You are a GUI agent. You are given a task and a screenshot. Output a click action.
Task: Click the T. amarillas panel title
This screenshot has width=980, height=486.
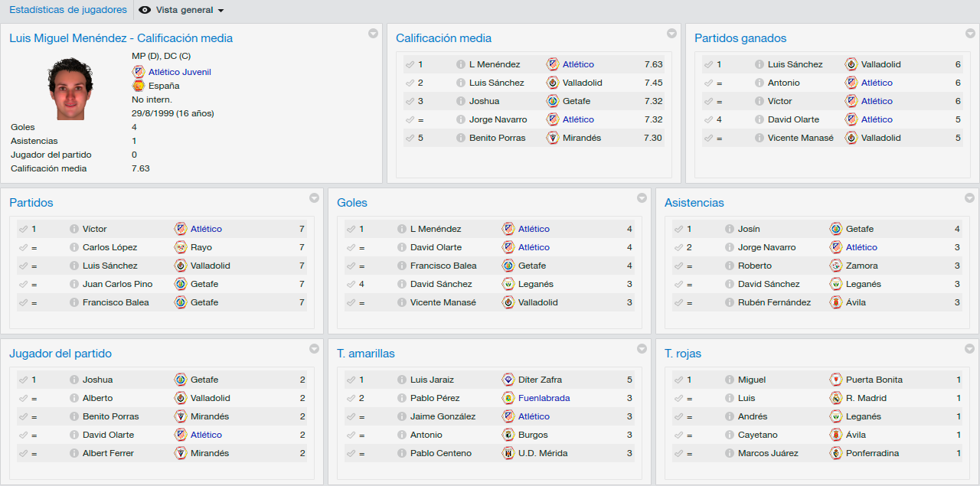pos(366,354)
